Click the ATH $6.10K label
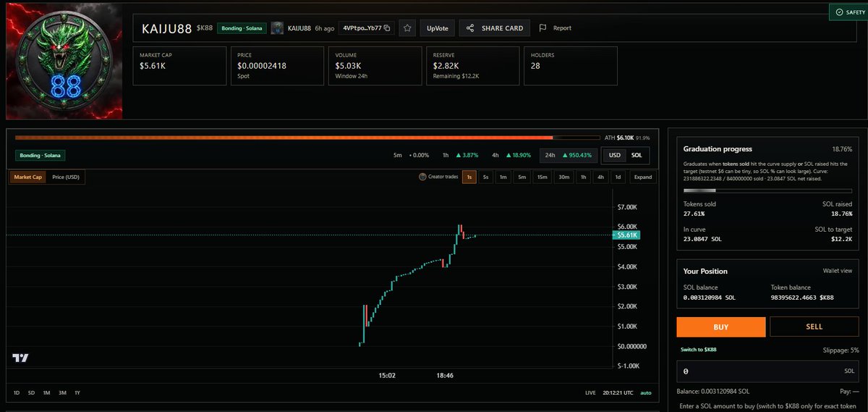This screenshot has height=412, width=868. pyautogui.click(x=619, y=138)
